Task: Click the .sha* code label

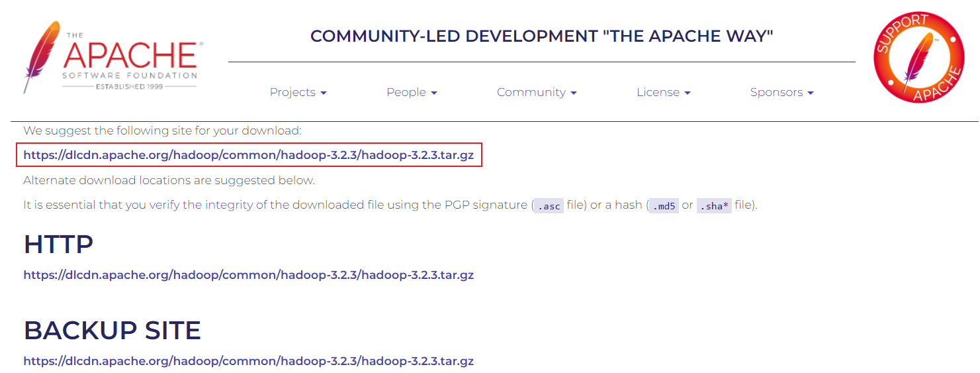Action: point(714,205)
